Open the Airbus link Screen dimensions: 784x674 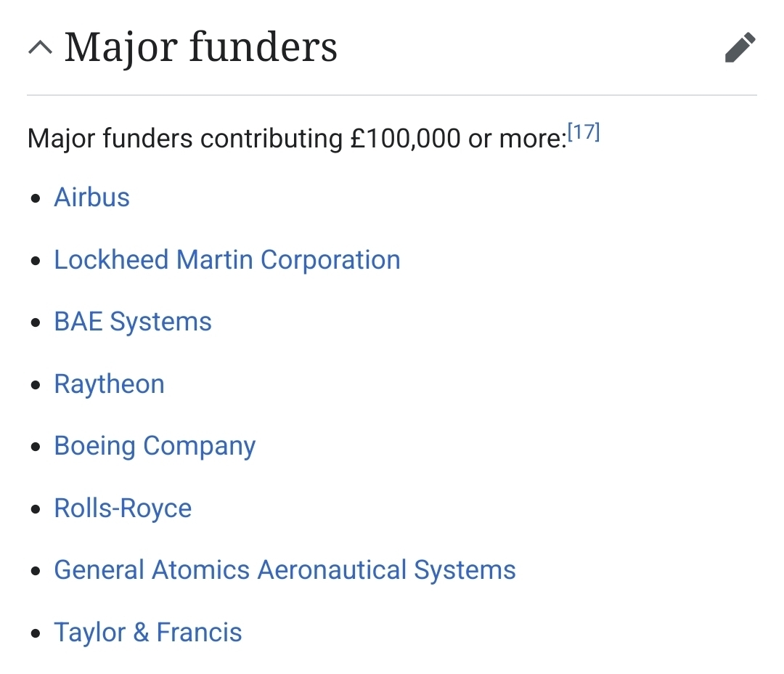click(91, 198)
